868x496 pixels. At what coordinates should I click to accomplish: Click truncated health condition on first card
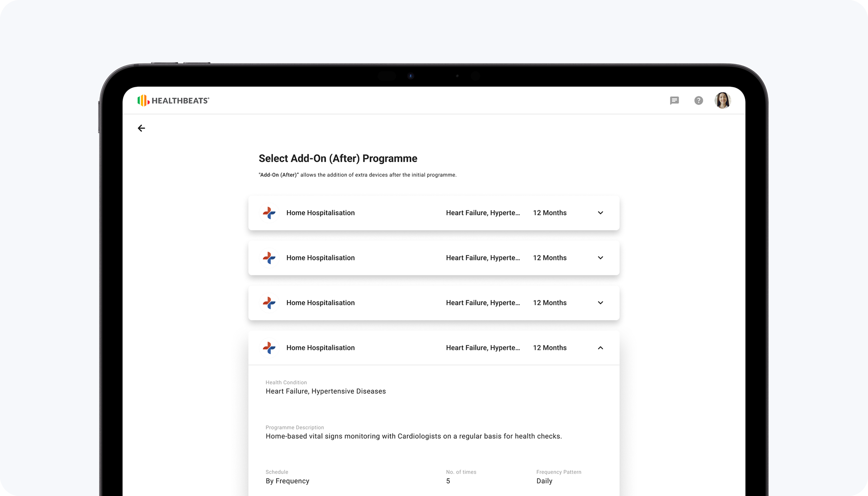pyautogui.click(x=482, y=213)
